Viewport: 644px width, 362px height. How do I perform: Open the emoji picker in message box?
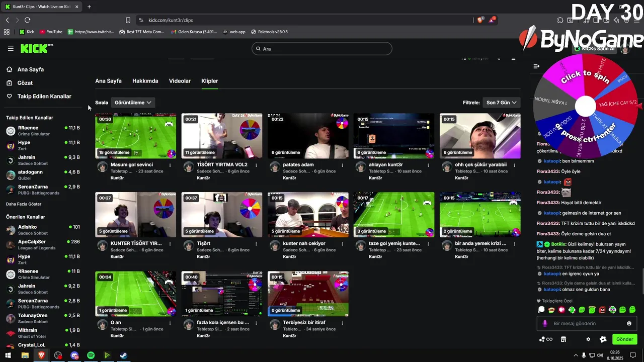[x=629, y=323]
